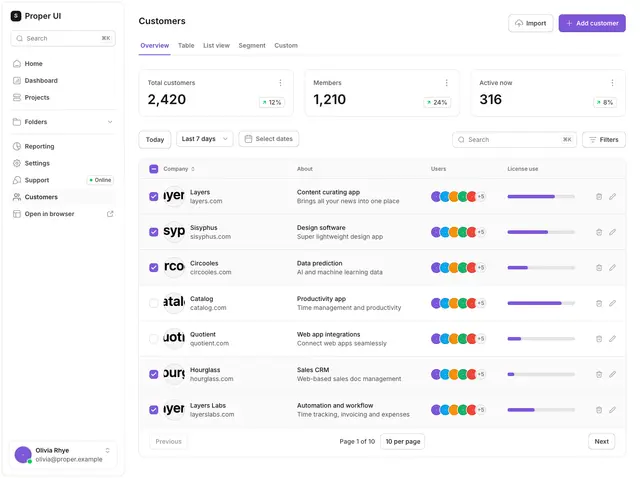Image resolution: width=640 pixels, height=478 pixels.
Task: Open Total customers card options menu
Action: 280,83
